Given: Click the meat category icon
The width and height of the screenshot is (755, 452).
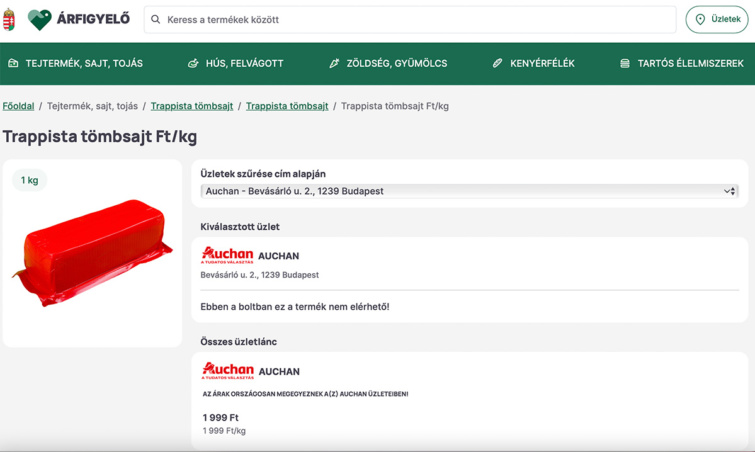Looking at the screenshot, I should point(193,63).
